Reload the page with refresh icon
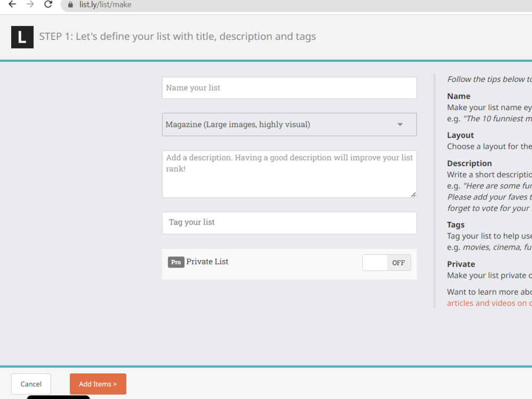Image resolution: width=532 pixels, height=399 pixels. (x=48, y=4)
